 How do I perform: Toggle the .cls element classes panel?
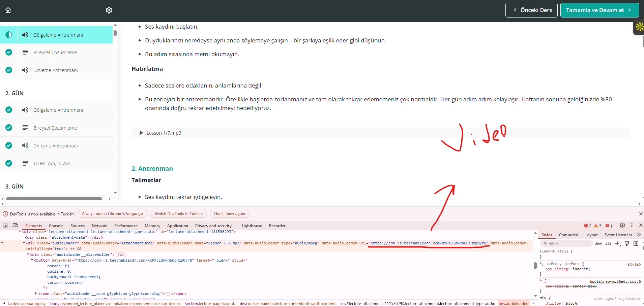[608, 243]
